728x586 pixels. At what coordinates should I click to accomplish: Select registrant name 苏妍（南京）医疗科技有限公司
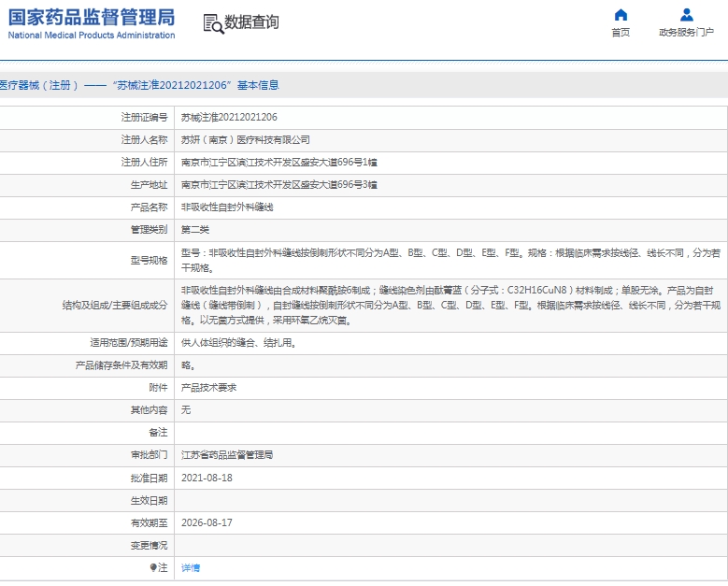(x=245, y=140)
